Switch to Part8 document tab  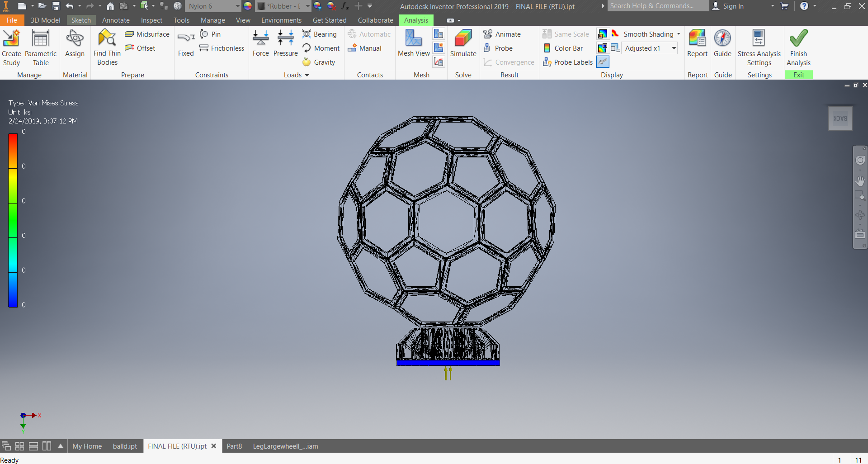[234, 446]
